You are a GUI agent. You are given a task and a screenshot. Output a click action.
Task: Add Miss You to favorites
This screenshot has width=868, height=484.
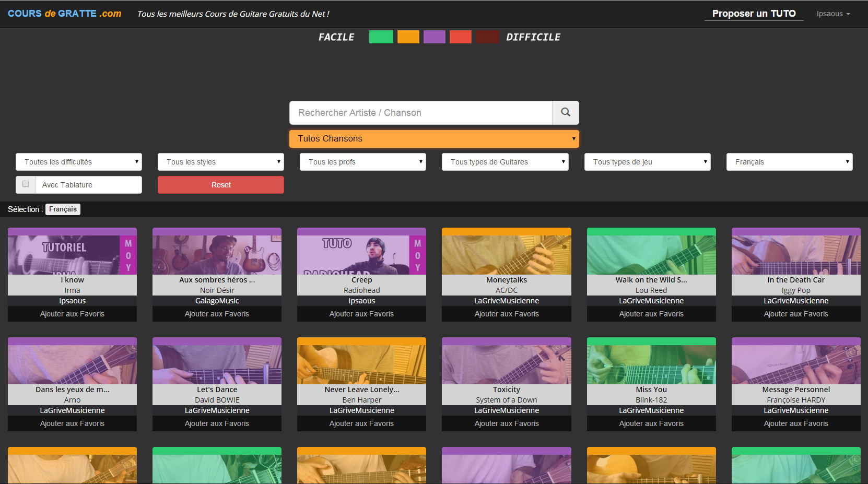coord(651,423)
